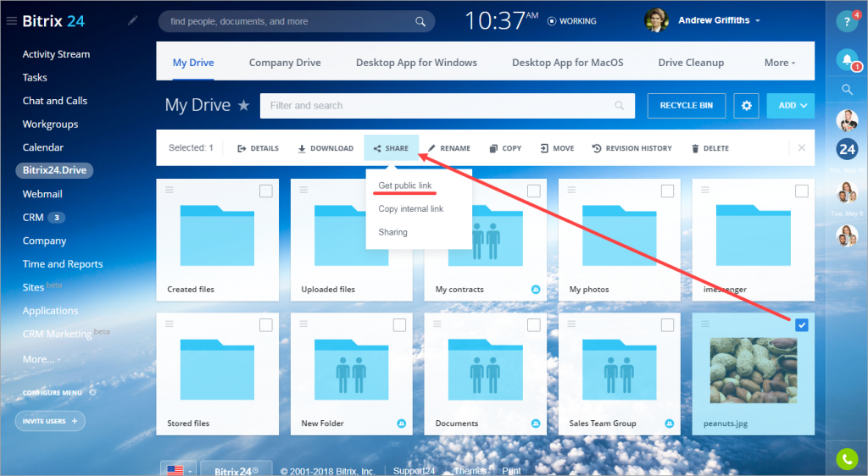Click the configure menu gear icon

(x=92, y=392)
